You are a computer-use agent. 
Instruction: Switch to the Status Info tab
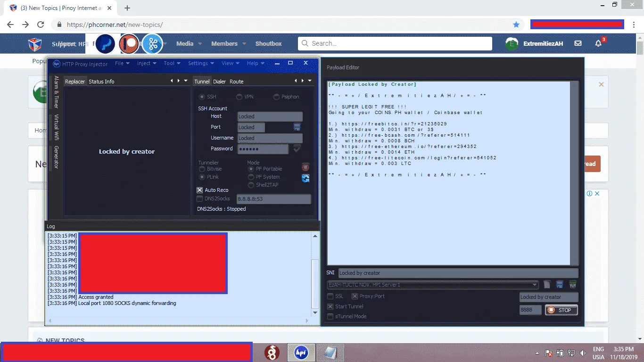[101, 82]
